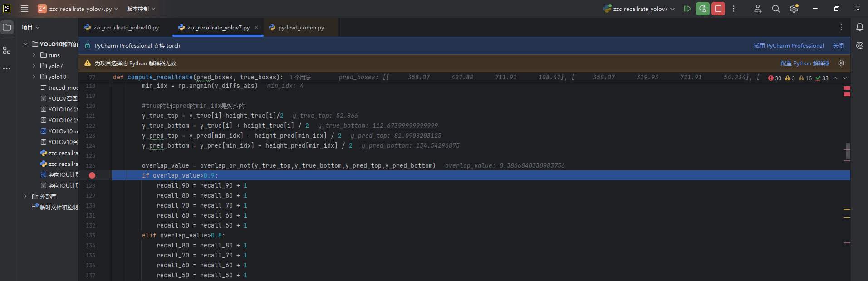This screenshot has height=281, width=868.
Task: Open more run actions menu next to stop
Action: pos(734,9)
